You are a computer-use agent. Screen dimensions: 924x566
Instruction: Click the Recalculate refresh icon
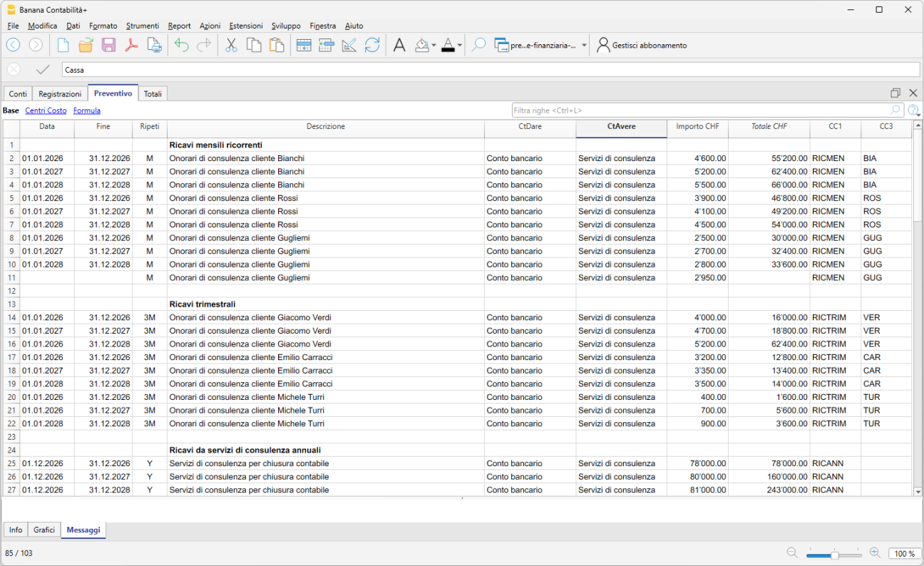(372, 45)
